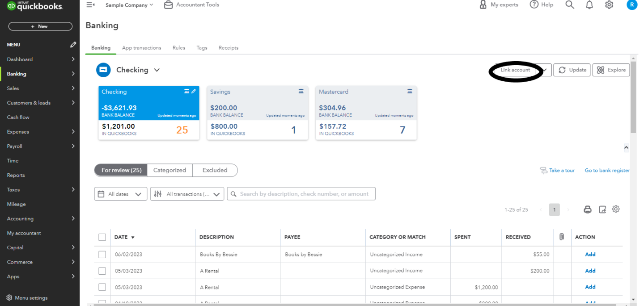
Task: Go to bank register link
Action: pyautogui.click(x=607, y=170)
